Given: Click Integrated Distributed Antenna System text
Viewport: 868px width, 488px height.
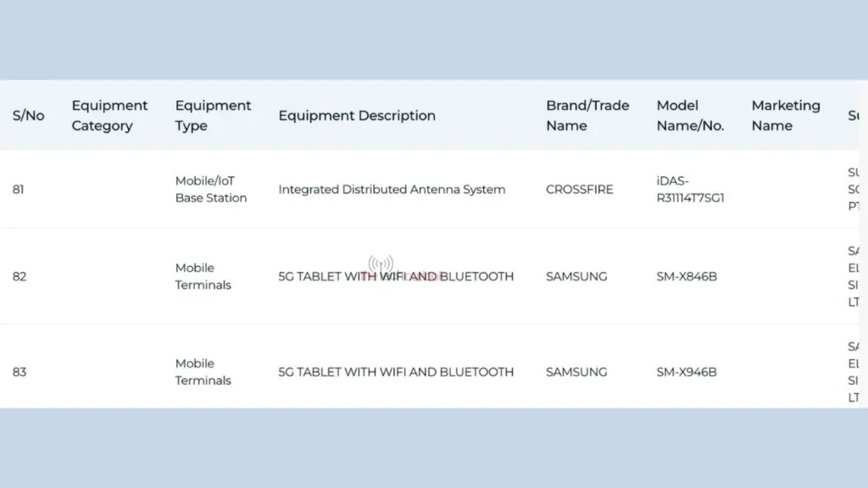Looking at the screenshot, I should click(x=392, y=190).
